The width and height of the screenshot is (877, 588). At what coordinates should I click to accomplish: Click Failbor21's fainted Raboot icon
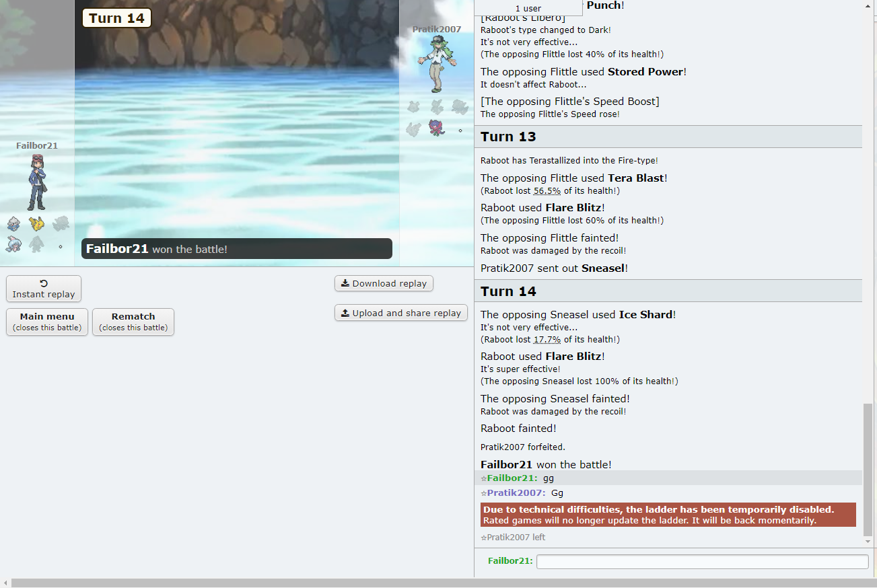pos(36,244)
